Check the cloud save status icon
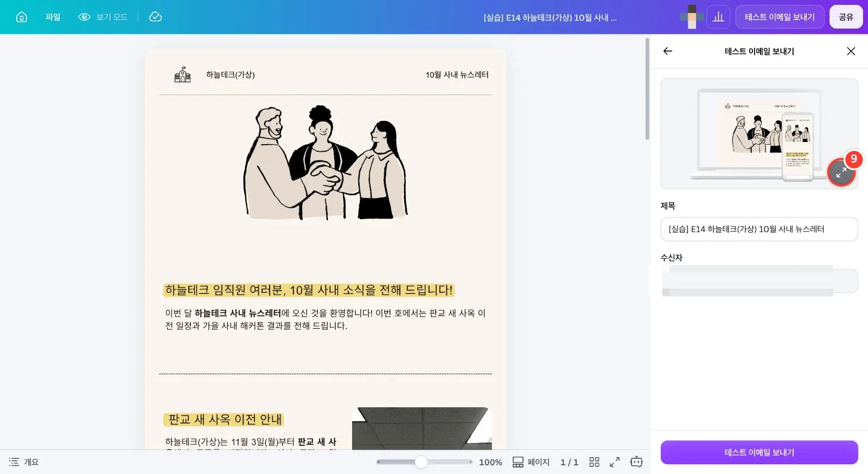 click(155, 17)
